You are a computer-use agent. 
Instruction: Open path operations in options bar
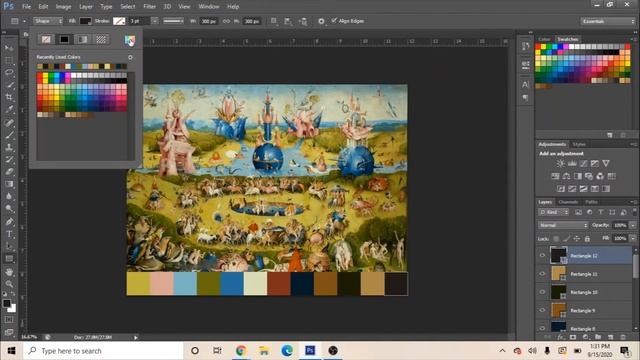point(273,21)
